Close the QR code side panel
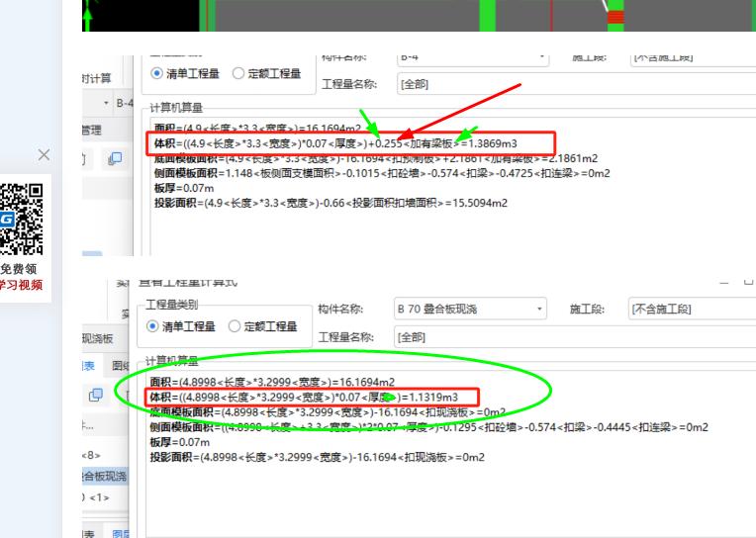This screenshot has width=756, height=538. pos(44,154)
